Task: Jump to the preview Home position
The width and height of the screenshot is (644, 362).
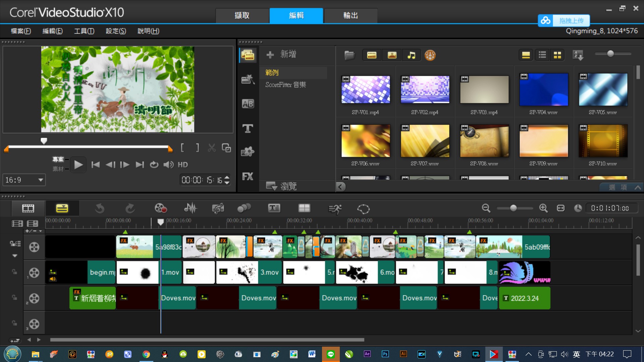Action: click(96, 165)
